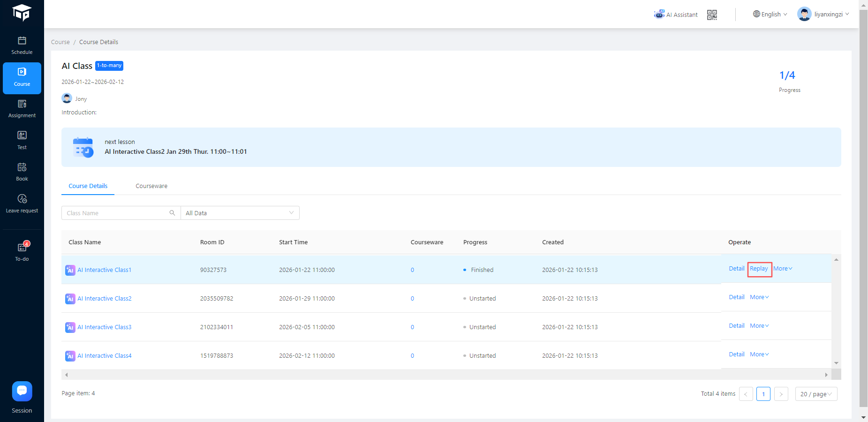Click the table's horizontal scrollbar
Screen dimensions: 868x422
coord(445,375)
